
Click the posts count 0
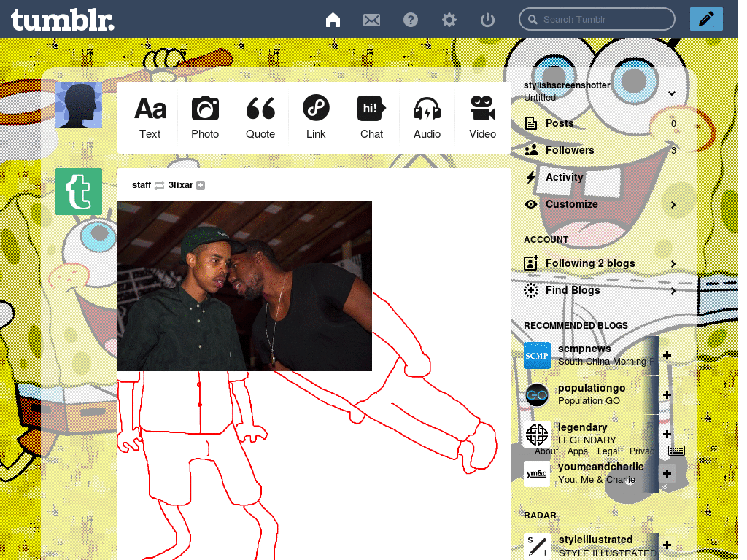tap(673, 124)
